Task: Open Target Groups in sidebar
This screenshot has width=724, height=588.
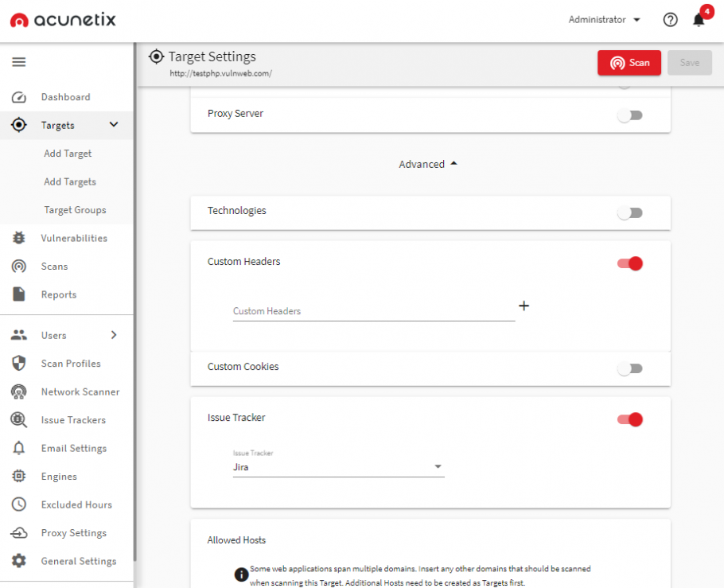Action: [75, 210]
